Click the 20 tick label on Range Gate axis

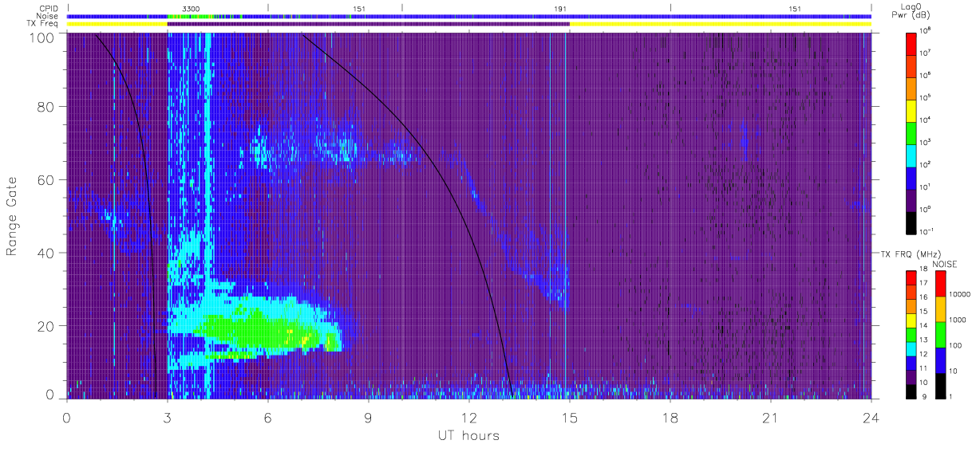pyautogui.click(x=46, y=326)
